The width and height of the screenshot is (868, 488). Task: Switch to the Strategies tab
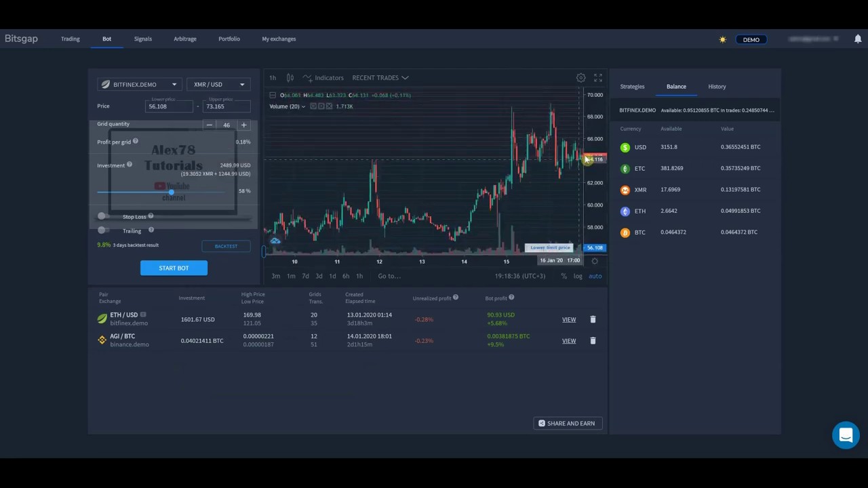[x=632, y=87]
